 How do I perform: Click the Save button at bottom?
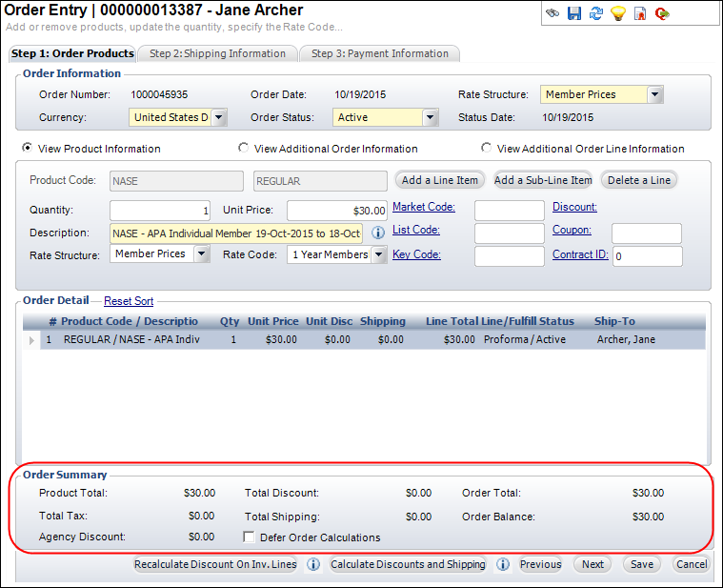pos(642,564)
